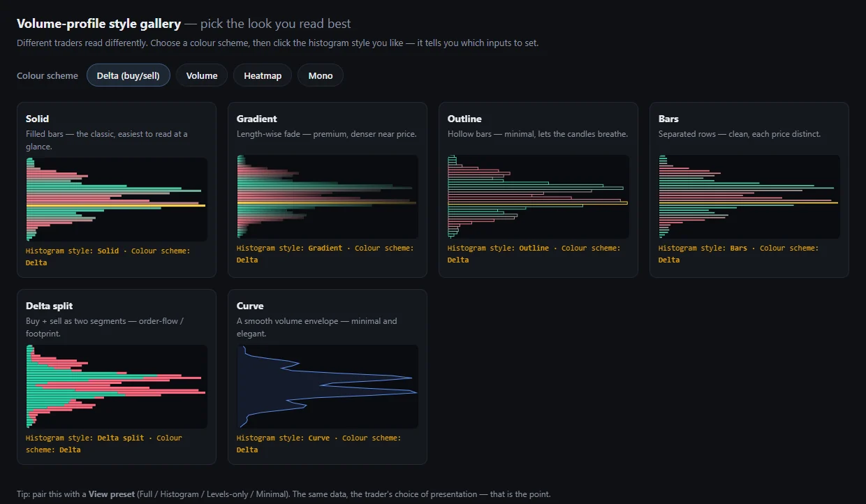Click the 'Colour scheme' label
This screenshot has width=866, height=504.
tap(47, 75)
